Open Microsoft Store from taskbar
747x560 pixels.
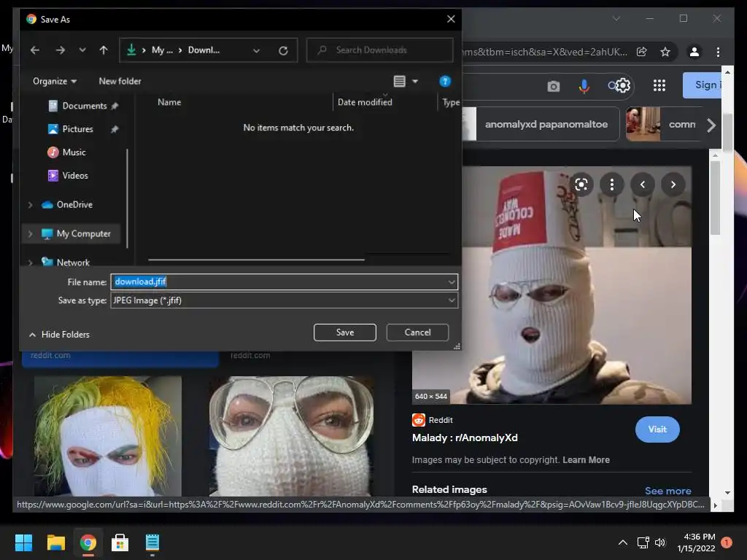120,542
